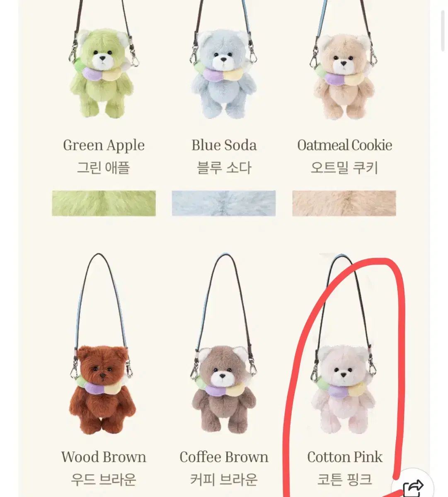Click the Oatmeal Cookie title text
Screen dimensions: 448x497
(x=344, y=145)
